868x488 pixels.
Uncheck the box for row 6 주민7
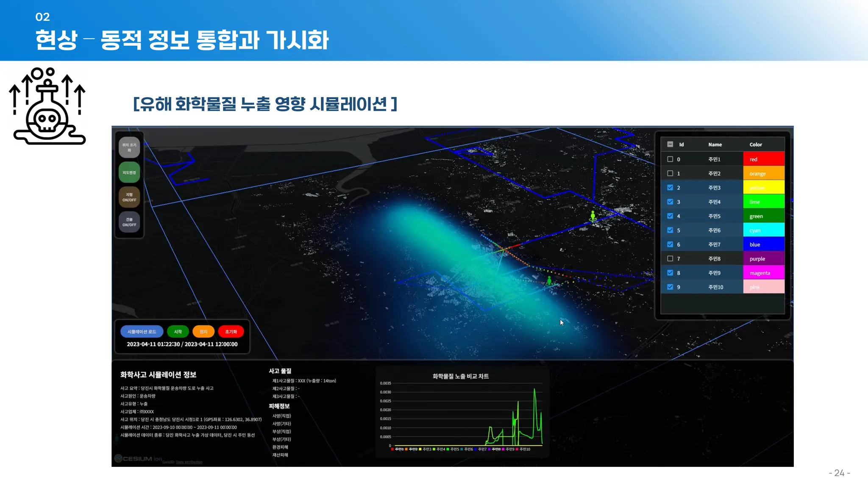[x=670, y=244]
